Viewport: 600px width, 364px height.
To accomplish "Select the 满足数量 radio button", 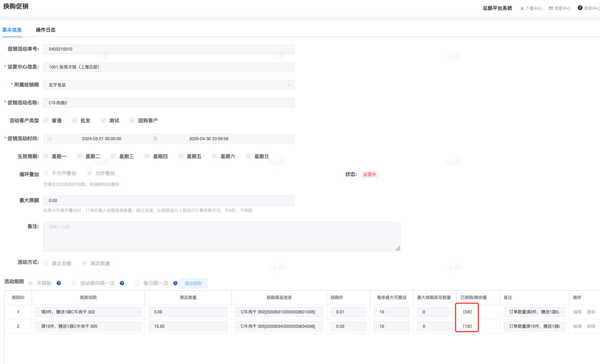I will [x=84, y=264].
